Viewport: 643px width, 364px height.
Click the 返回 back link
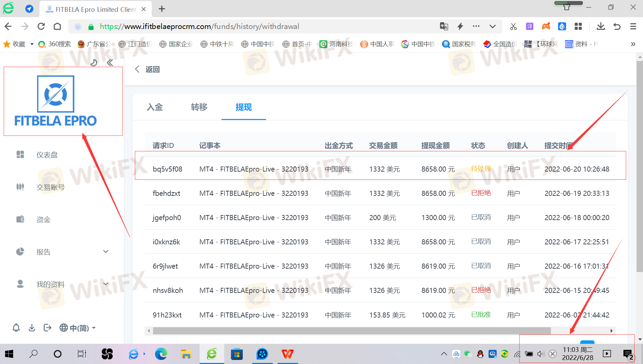[148, 69]
